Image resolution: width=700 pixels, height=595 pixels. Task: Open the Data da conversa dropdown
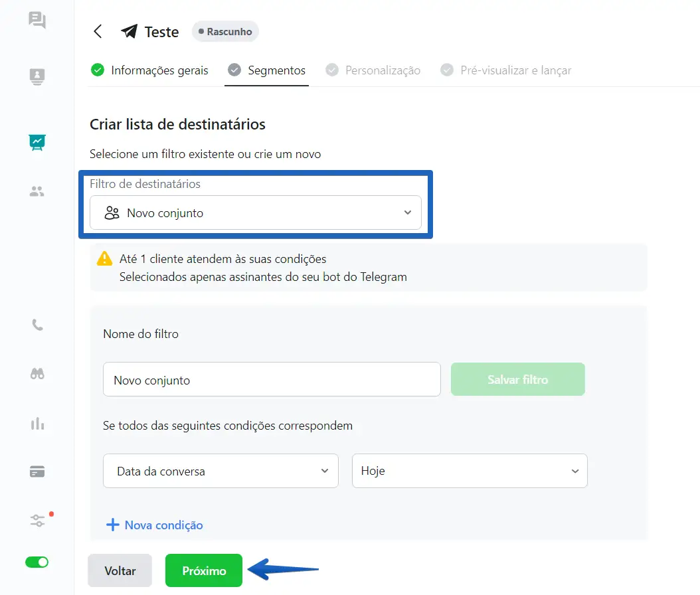click(x=220, y=471)
